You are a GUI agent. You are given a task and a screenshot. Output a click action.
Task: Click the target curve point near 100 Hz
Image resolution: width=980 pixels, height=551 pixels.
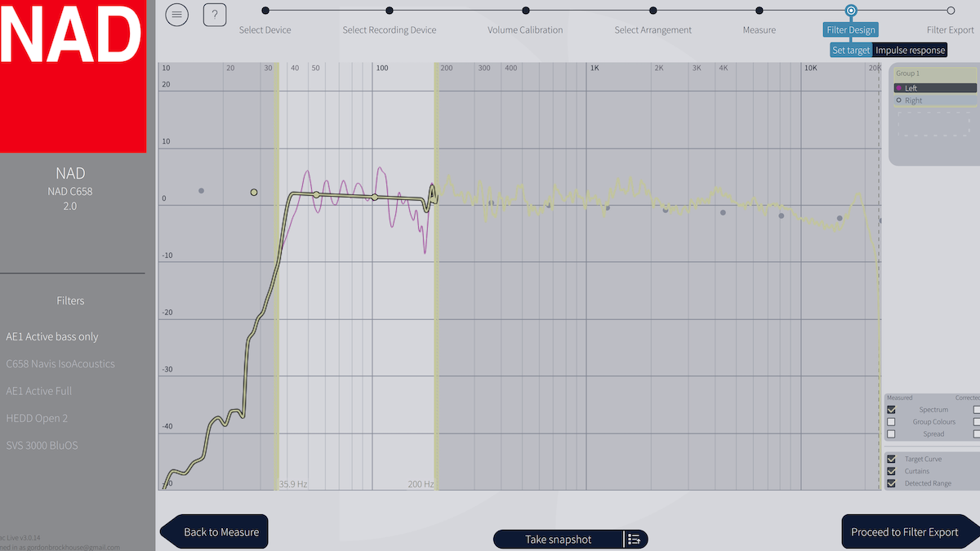pyautogui.click(x=375, y=197)
